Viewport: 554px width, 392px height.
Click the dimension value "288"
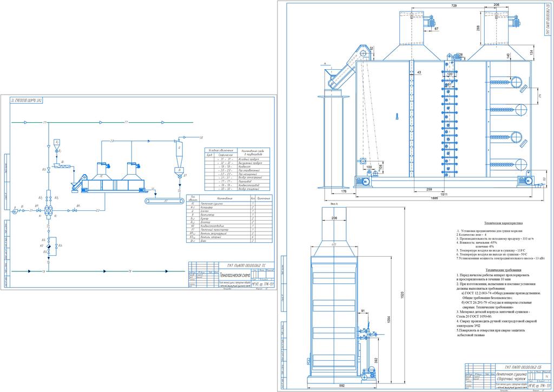(479, 28)
